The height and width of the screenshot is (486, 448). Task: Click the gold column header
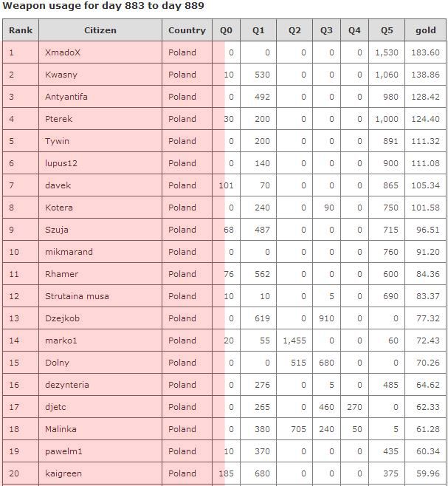[x=426, y=30]
